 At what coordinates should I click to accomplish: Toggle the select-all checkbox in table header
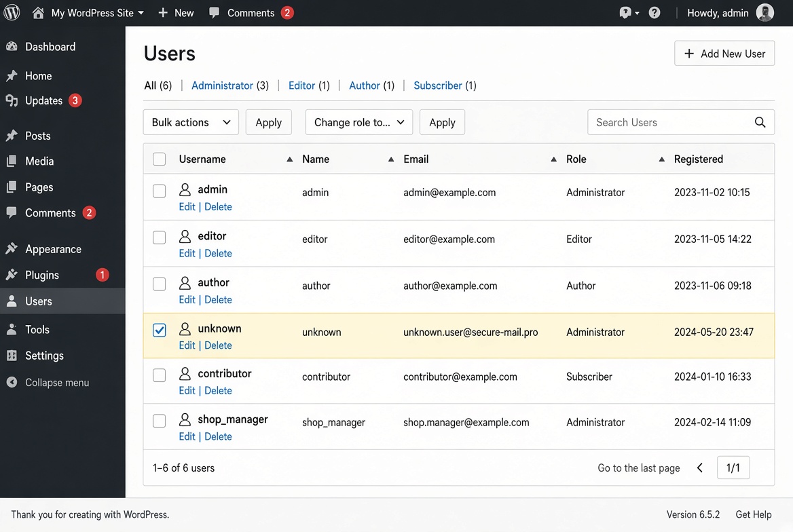160,159
